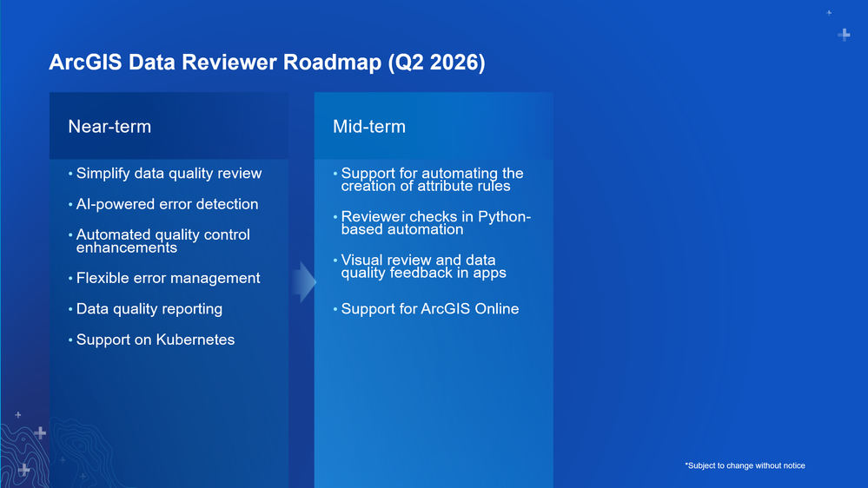Select the Near-term column header

tap(109, 126)
